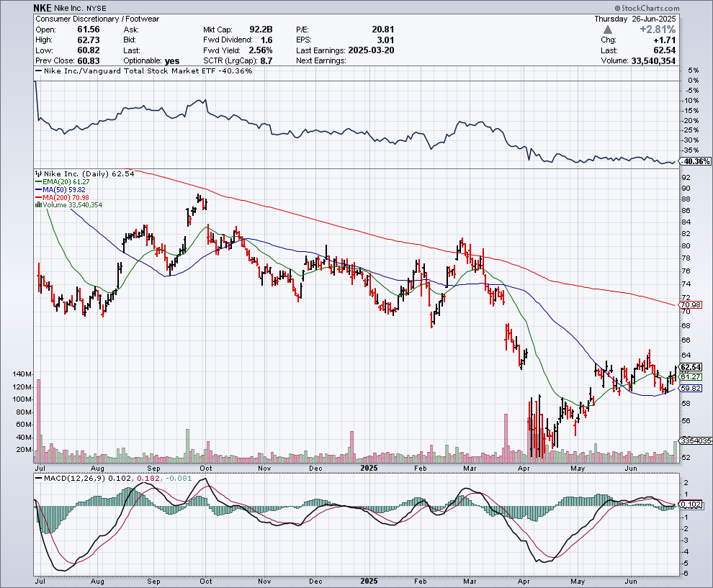713x588 pixels.
Task: Click the 140M volume axis label
Action: [22, 374]
